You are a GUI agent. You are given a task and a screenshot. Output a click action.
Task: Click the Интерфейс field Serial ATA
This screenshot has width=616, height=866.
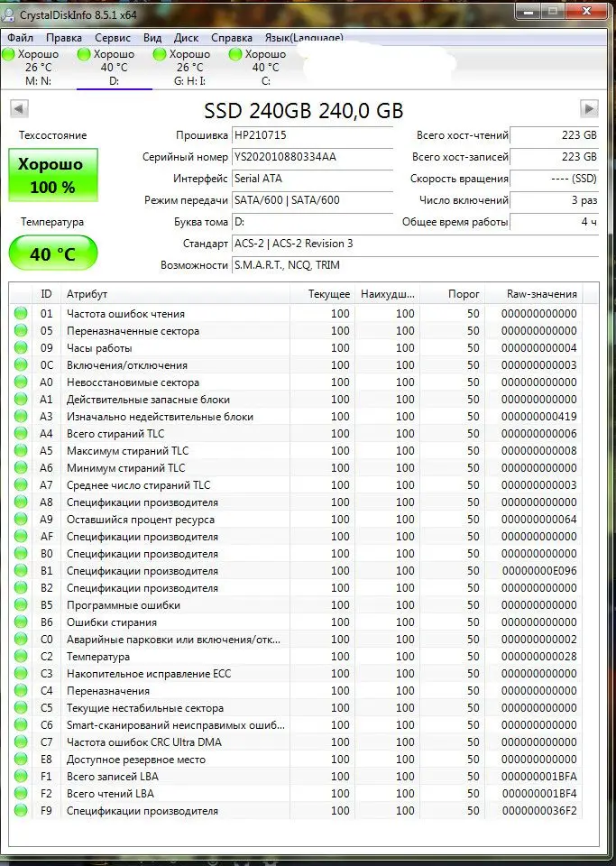pos(312,179)
